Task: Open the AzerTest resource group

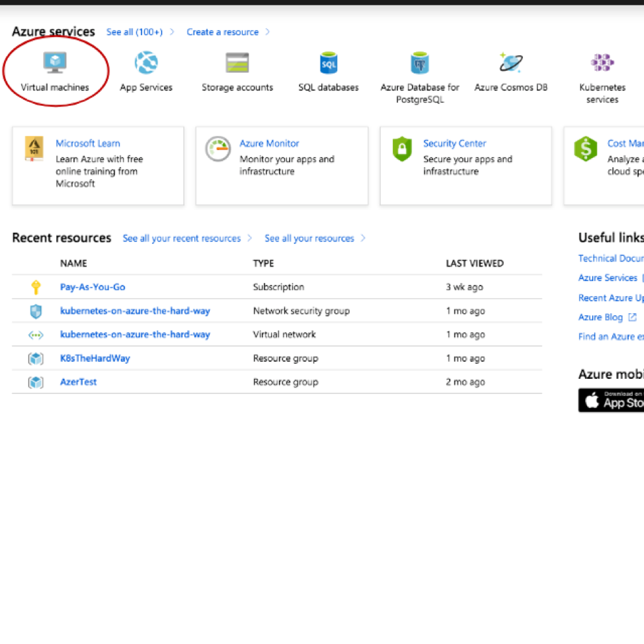Action: (x=79, y=382)
